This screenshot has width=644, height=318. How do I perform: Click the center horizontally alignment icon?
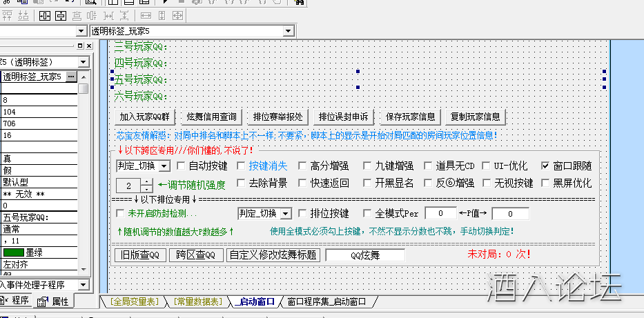point(45,14)
